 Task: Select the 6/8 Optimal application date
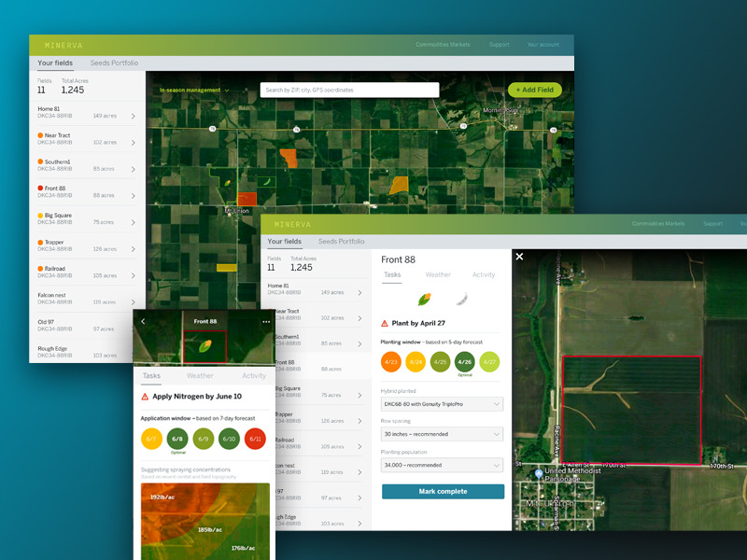(176, 438)
